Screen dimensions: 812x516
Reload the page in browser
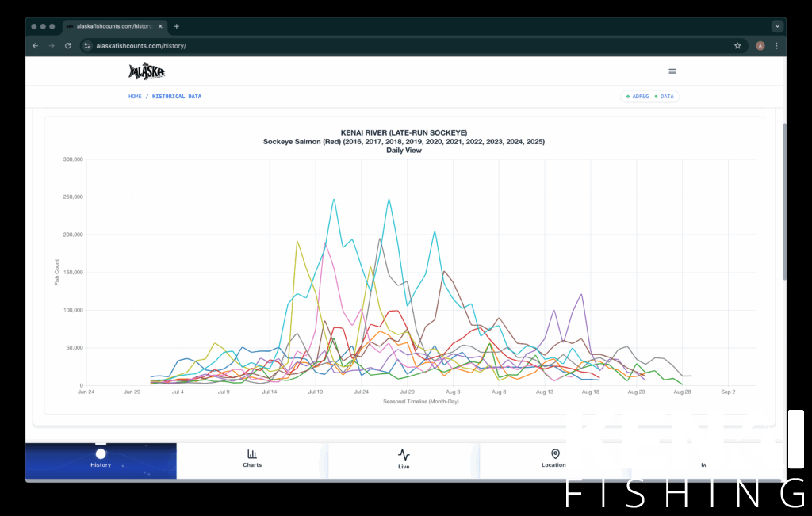tap(68, 46)
